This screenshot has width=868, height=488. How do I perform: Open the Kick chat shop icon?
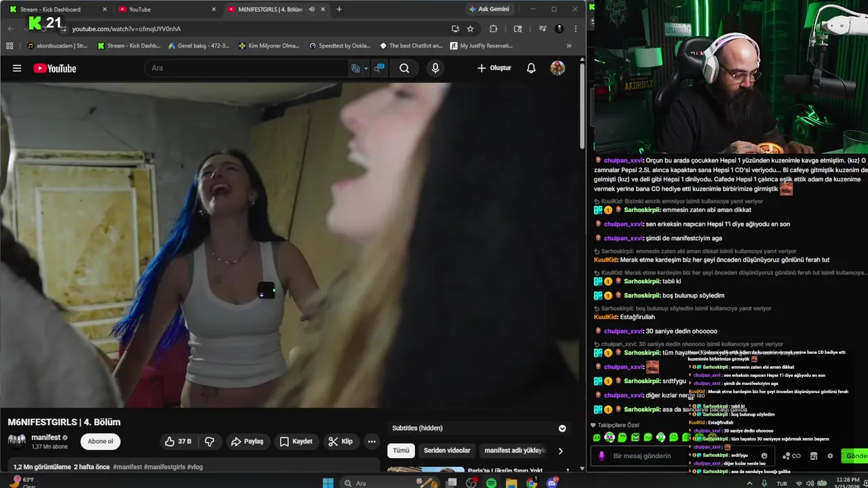pyautogui.click(x=814, y=455)
